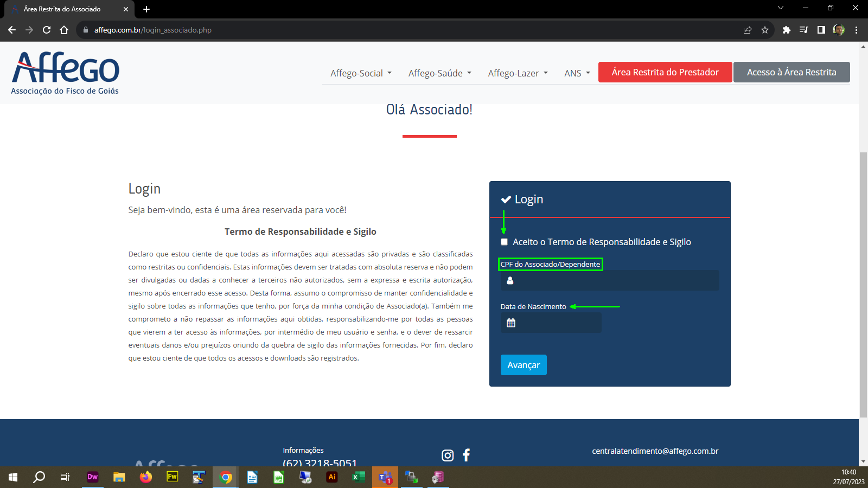Click the share icon in the toolbar
Viewport: 868px width, 488px height.
748,30
